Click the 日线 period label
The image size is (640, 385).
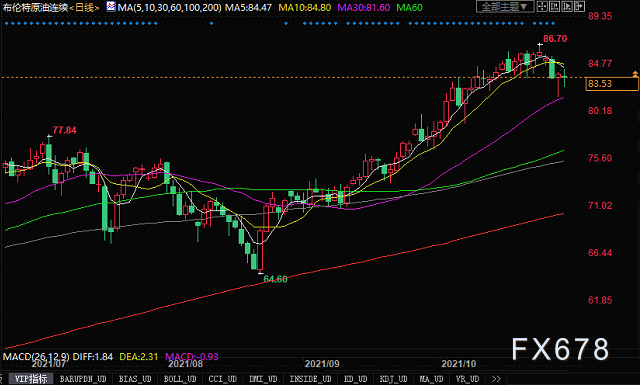[x=84, y=7]
